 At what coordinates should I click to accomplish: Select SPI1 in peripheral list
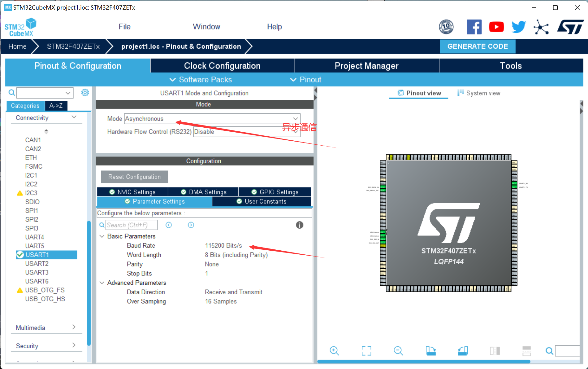[x=32, y=211]
